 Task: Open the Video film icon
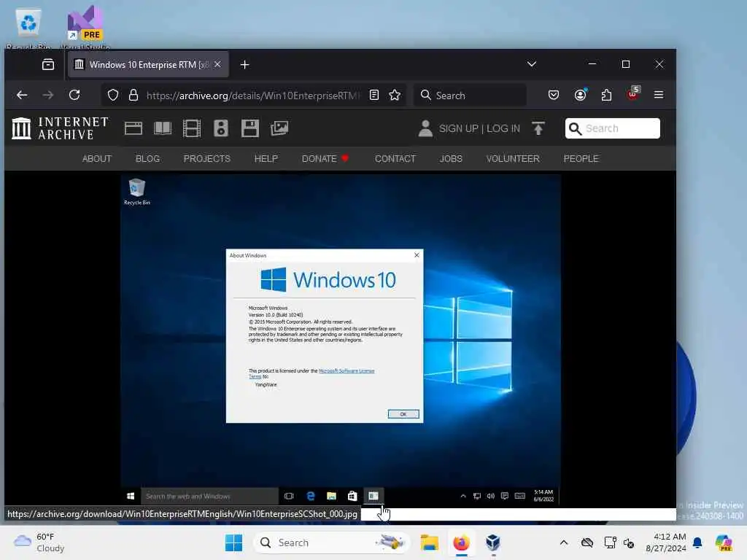[192, 128]
